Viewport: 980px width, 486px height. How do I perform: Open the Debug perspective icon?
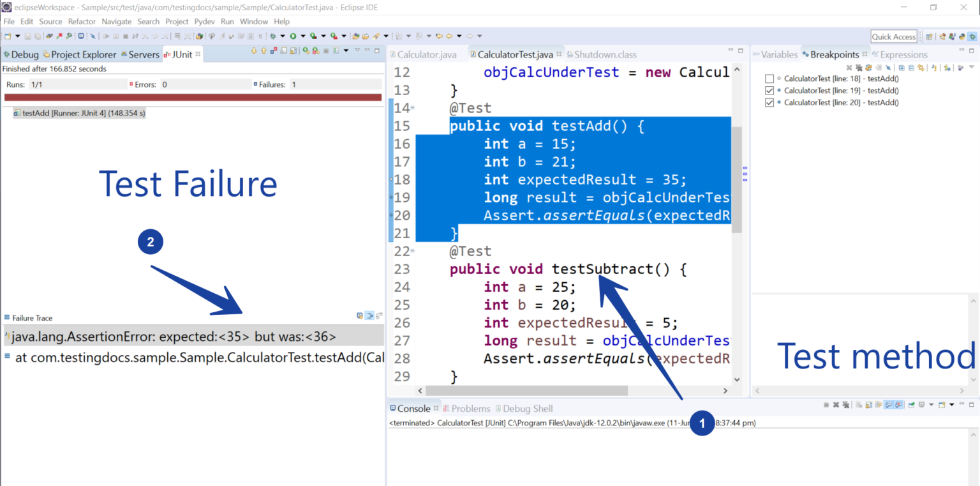[x=972, y=37]
